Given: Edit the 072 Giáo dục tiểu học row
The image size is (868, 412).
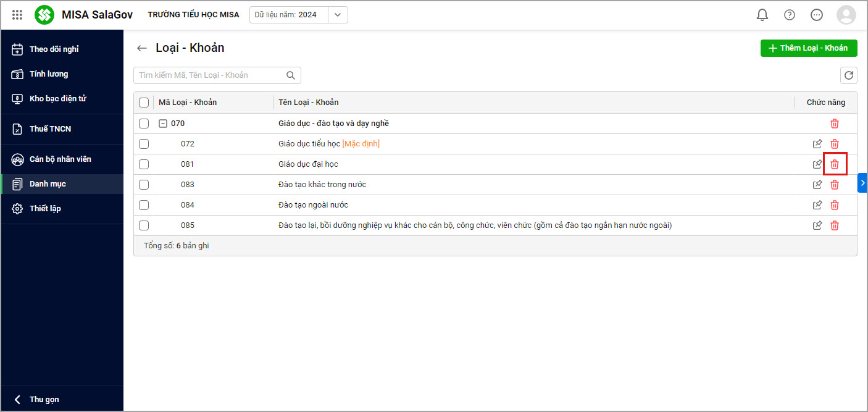Looking at the screenshot, I should (x=817, y=144).
